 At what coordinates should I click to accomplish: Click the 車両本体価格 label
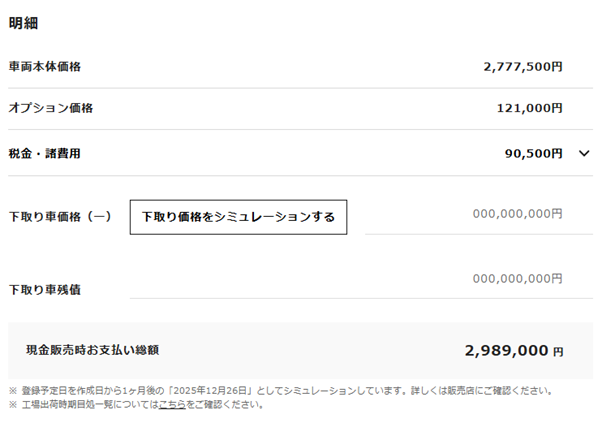coord(44,67)
